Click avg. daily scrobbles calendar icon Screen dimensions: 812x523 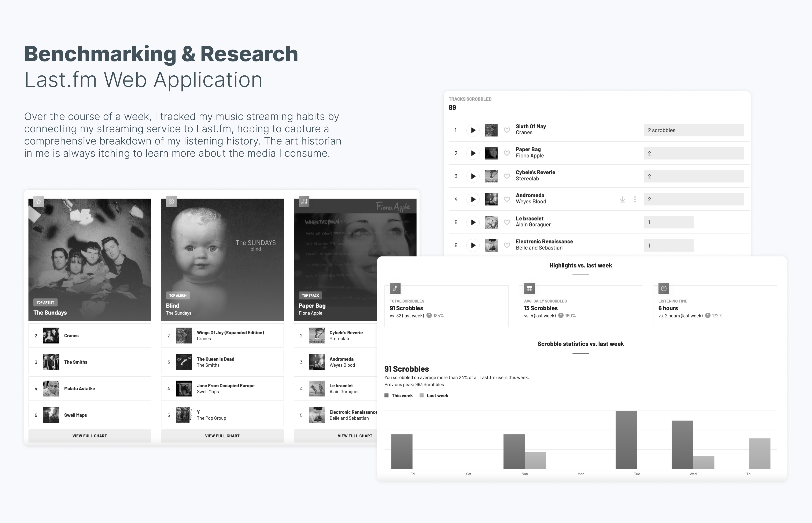click(529, 289)
